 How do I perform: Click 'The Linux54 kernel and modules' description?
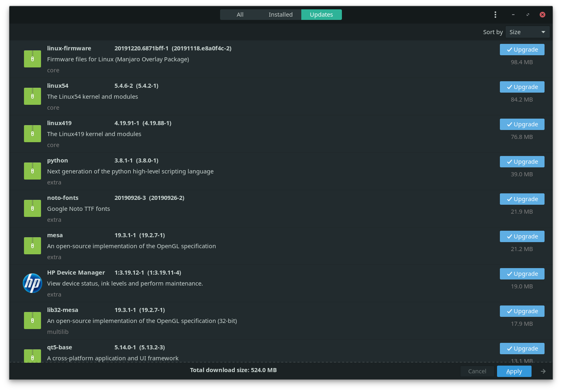[93, 97]
